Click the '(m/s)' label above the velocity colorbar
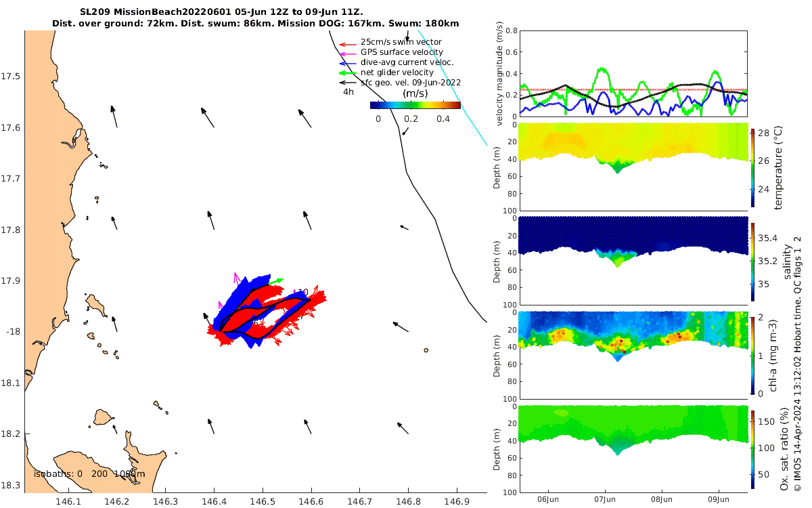812x508 pixels. point(414,93)
